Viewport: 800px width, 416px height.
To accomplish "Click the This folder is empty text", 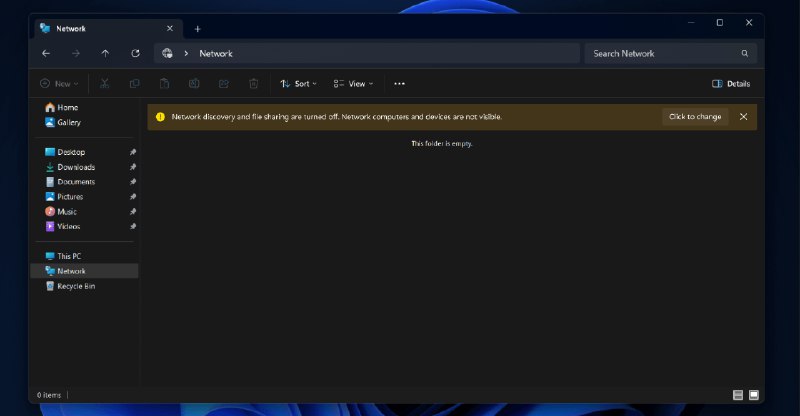I will point(442,144).
